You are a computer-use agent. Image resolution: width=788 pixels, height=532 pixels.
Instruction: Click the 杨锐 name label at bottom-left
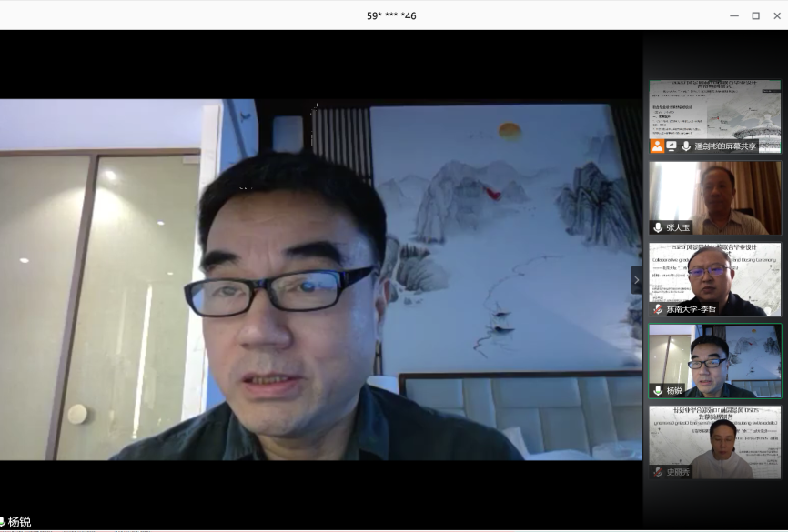tap(19, 522)
